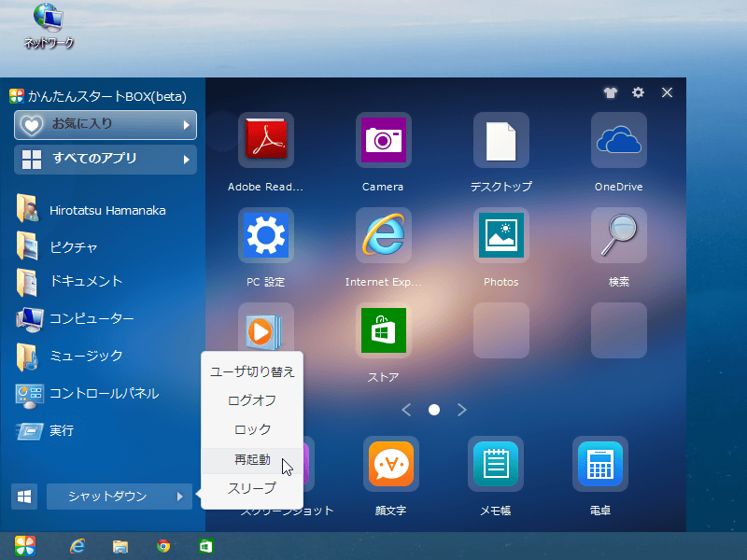The height and width of the screenshot is (560, 747).
Task: Open the コントロールパネル link
Action: (104, 394)
